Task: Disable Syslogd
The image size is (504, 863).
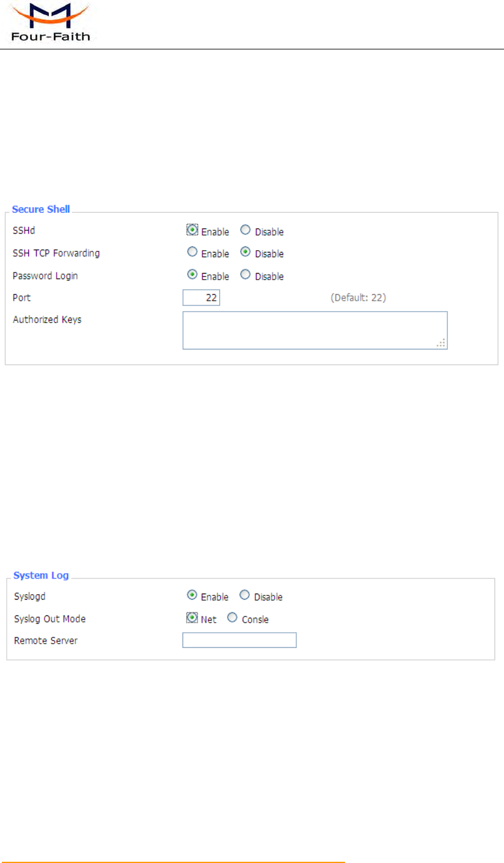Action: coord(244,595)
